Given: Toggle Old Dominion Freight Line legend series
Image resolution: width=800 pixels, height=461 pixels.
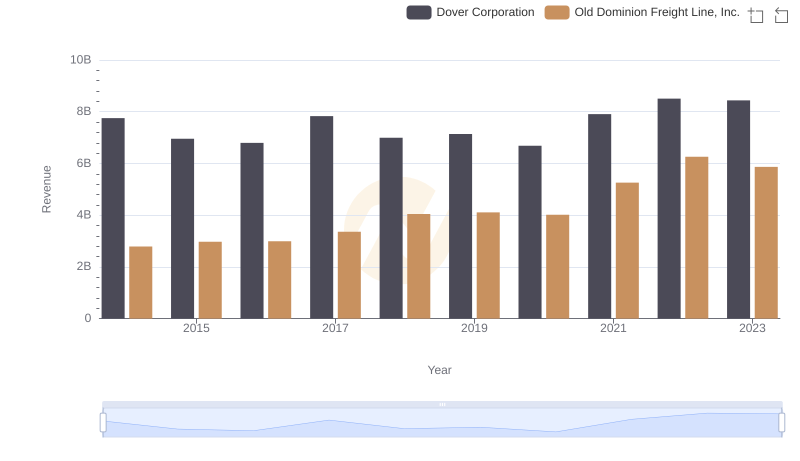Looking at the screenshot, I should (642, 12).
